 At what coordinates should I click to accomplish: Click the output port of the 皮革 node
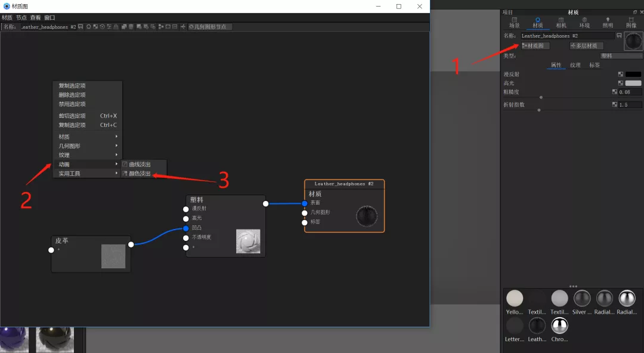tap(131, 244)
